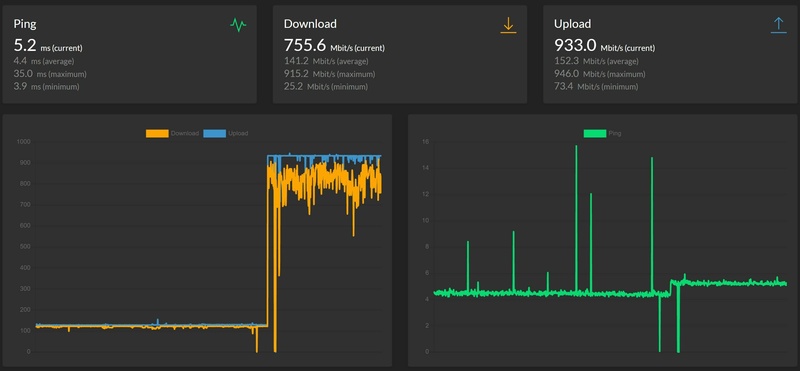The image size is (800, 371).
Task: Select the Upload card title
Action: (x=572, y=24)
